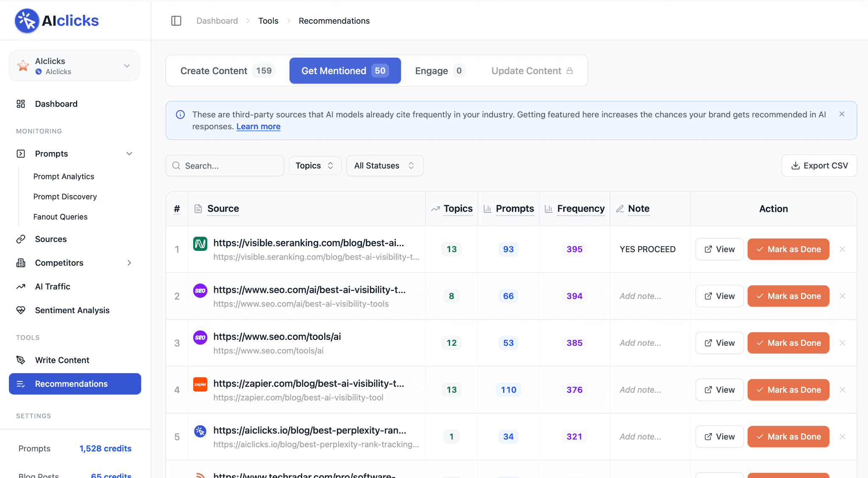Open Prompt Discovery
This screenshot has width=868, height=478.
(65, 197)
